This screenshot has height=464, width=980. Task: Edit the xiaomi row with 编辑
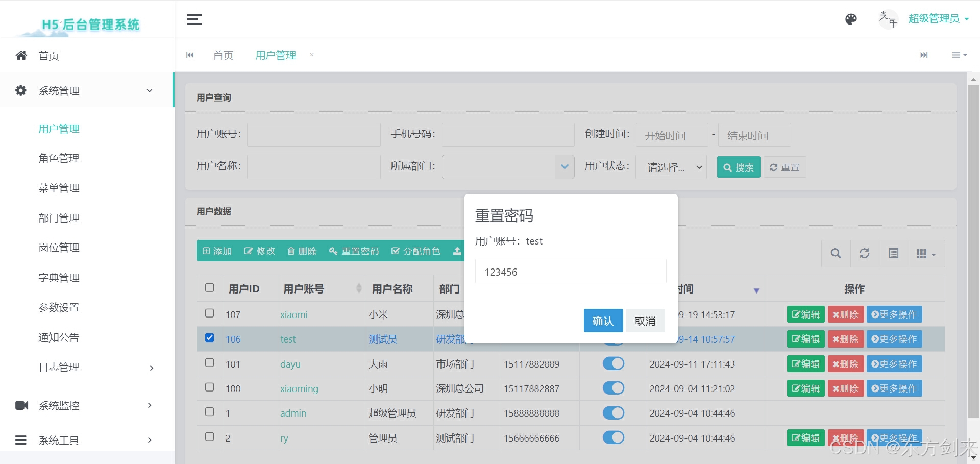click(x=805, y=314)
